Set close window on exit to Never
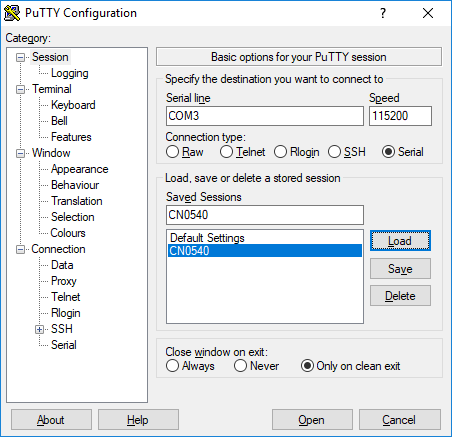452x437 pixels. [x=240, y=366]
